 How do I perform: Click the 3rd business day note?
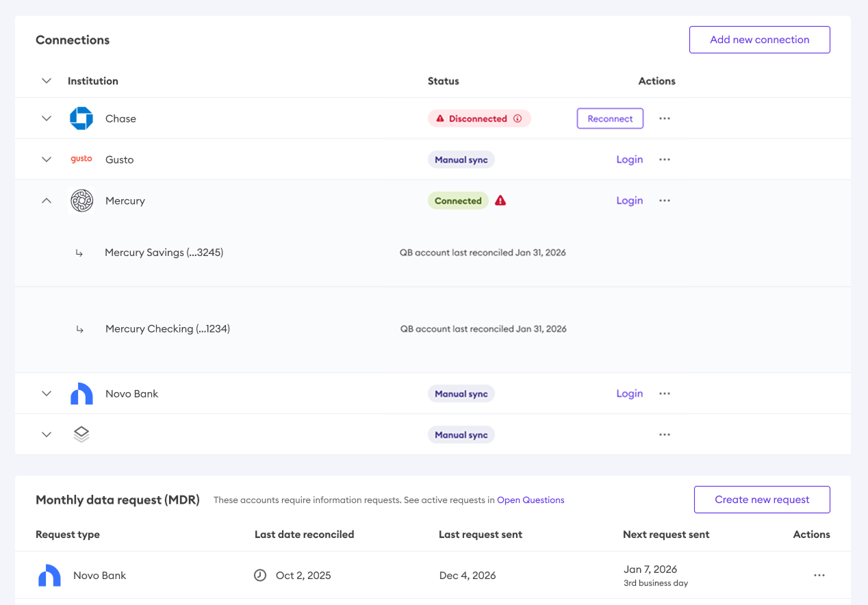[x=656, y=583]
